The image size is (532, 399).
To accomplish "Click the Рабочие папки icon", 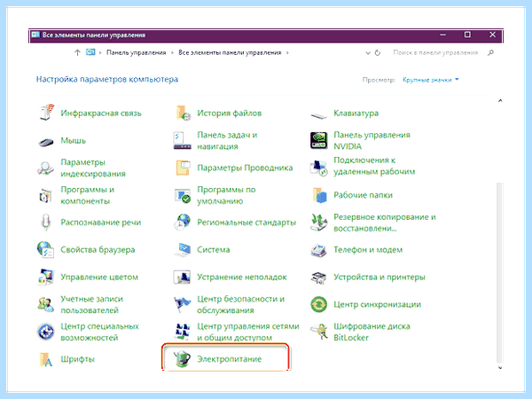I will coord(319,195).
